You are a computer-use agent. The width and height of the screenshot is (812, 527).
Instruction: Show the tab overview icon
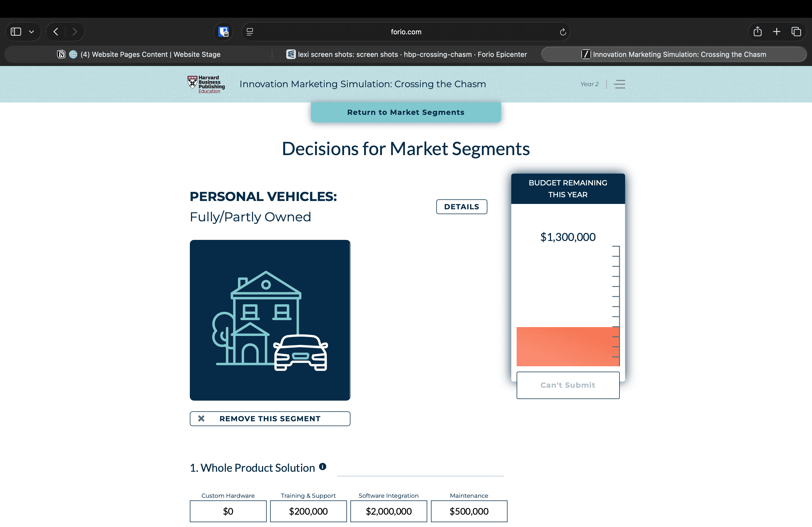pyautogui.click(x=796, y=32)
